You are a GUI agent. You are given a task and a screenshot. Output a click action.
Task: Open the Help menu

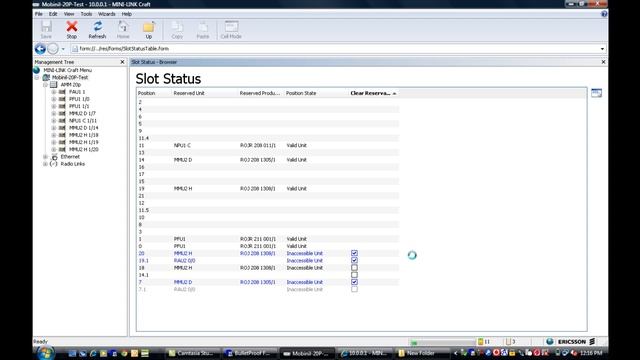tap(127, 14)
